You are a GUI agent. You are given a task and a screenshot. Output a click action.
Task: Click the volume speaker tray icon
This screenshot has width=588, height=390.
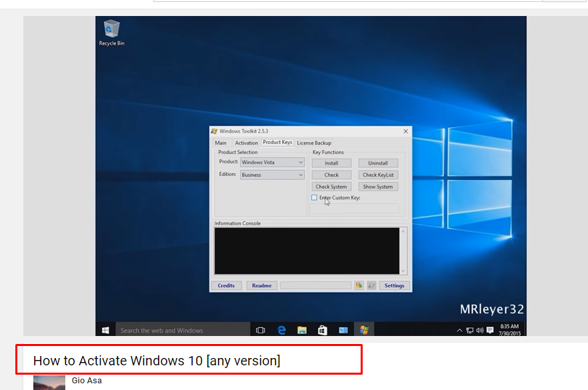[x=479, y=331]
